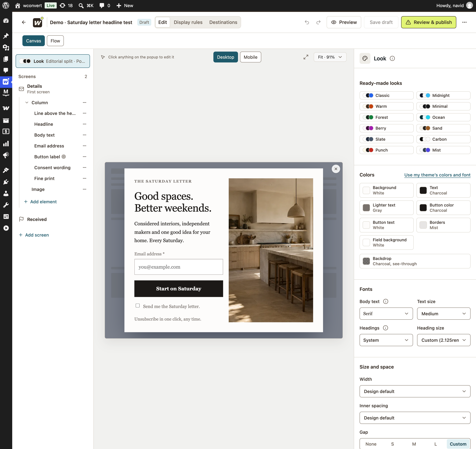Open options menu for Headline row
This screenshot has width=476, height=449.
pos(84,124)
